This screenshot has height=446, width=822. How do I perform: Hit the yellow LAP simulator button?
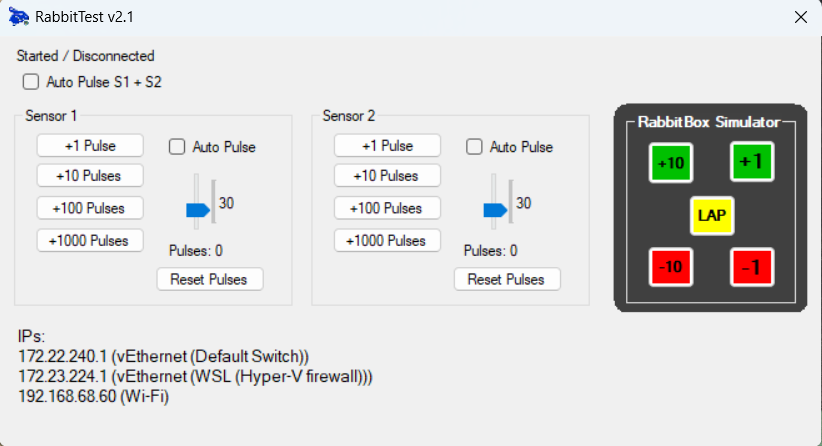pyautogui.click(x=711, y=215)
